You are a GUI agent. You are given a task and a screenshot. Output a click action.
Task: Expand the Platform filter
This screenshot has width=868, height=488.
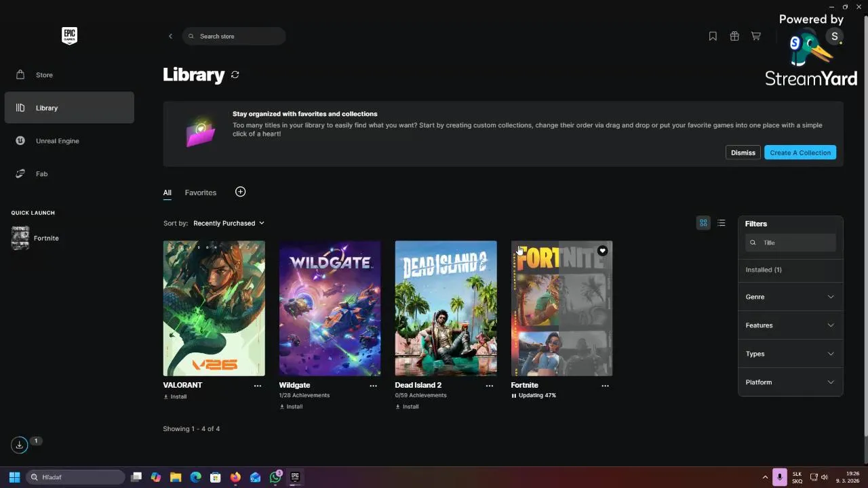pos(790,382)
